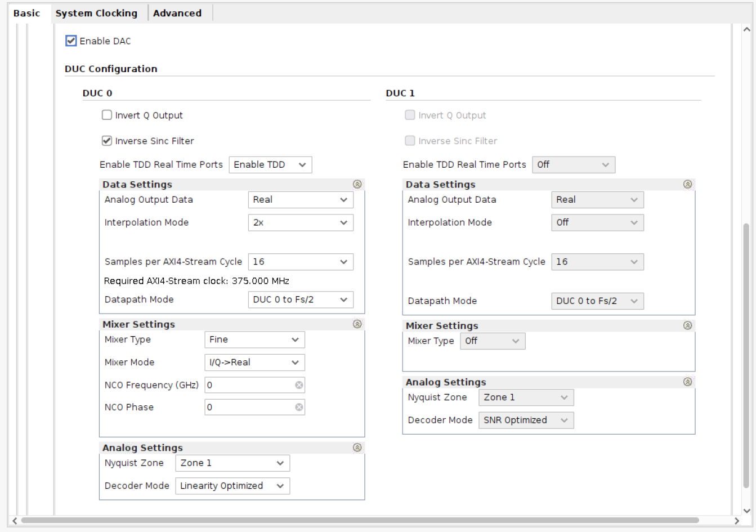756x532 pixels.
Task: Open DUC 0 Interpolation Mode dropdown
Action: pyautogui.click(x=301, y=222)
